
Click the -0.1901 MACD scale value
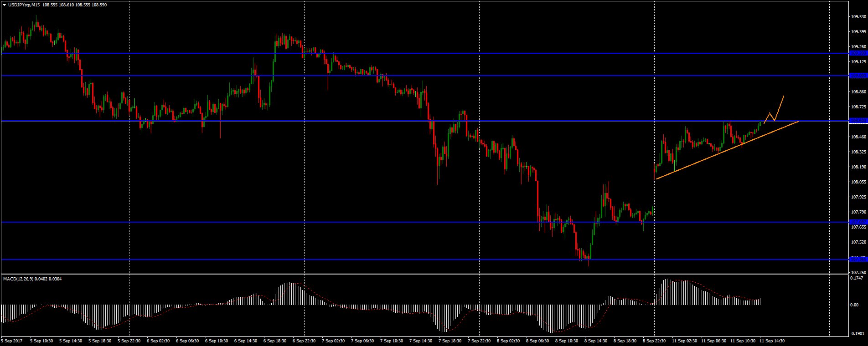tap(858, 334)
